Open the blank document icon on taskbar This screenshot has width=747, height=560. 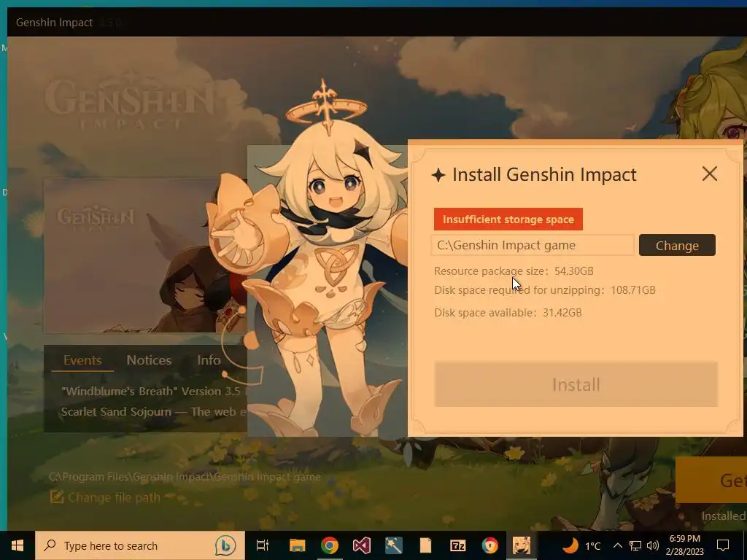coord(425,545)
